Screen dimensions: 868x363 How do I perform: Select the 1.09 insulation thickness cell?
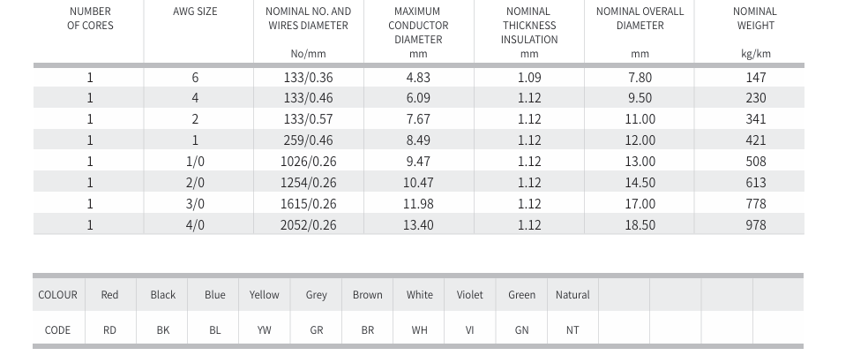click(529, 77)
